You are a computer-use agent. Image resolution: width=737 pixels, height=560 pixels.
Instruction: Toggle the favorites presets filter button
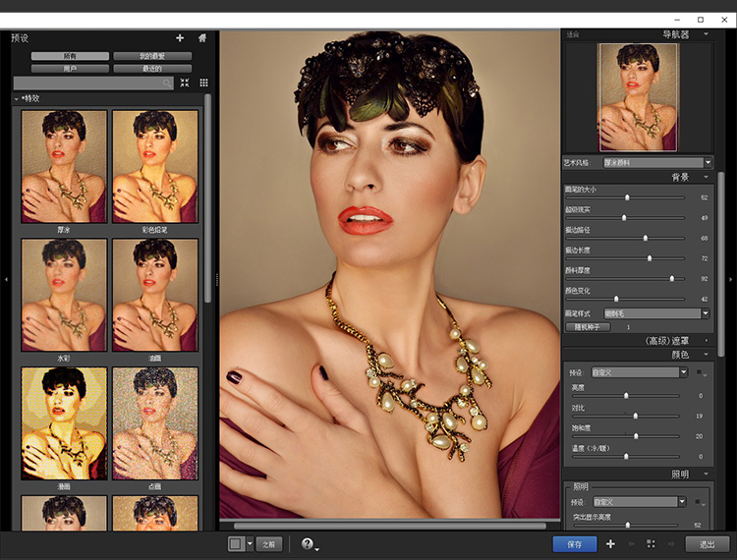(152, 56)
